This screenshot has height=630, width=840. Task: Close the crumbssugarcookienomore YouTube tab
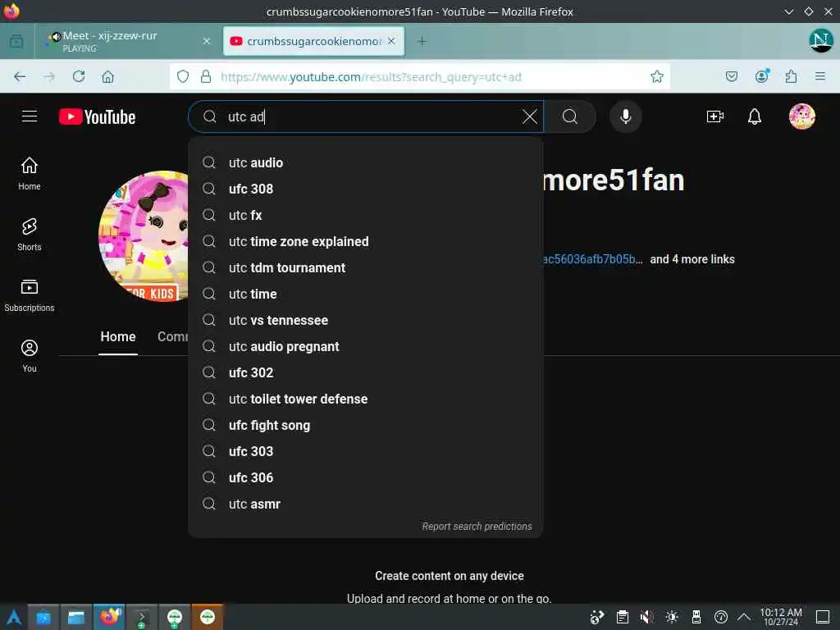(391, 41)
